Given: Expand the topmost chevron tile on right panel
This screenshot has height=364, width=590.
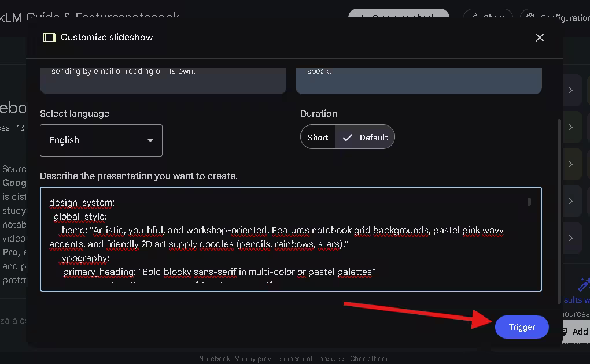Looking at the screenshot, I should click(x=571, y=90).
